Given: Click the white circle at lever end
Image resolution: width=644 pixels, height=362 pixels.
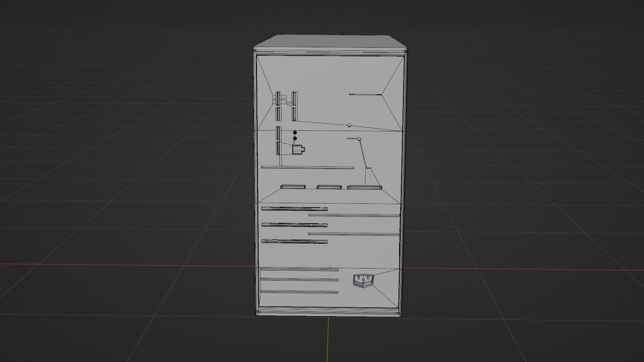Looking at the screenshot, I should (359, 138).
